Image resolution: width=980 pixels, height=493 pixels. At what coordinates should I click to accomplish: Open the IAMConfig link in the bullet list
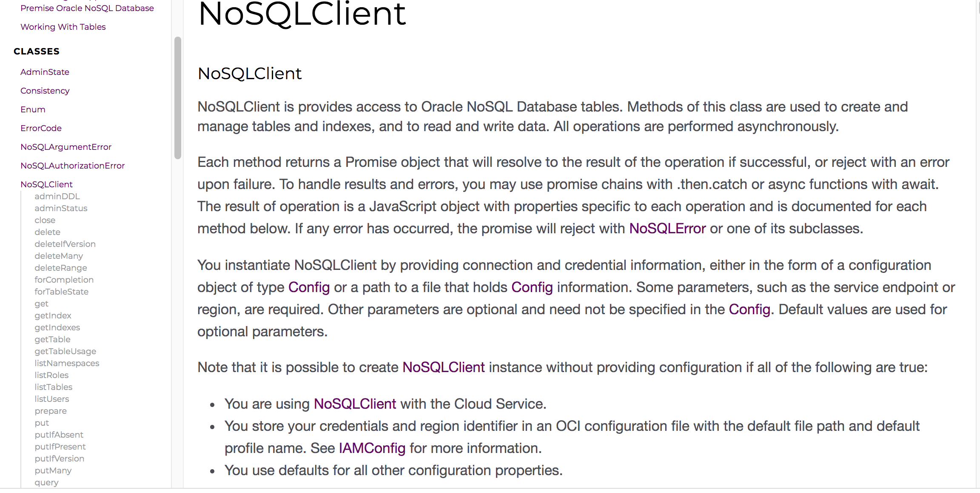tap(372, 448)
